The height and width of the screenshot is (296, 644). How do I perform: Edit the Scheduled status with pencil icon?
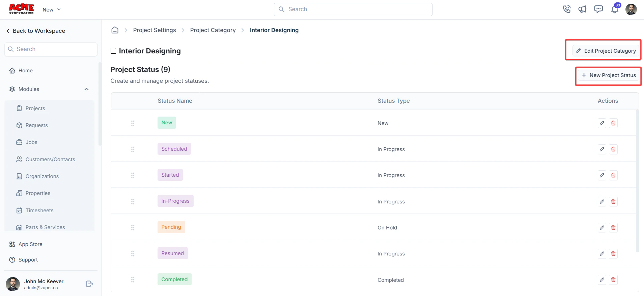602,149
